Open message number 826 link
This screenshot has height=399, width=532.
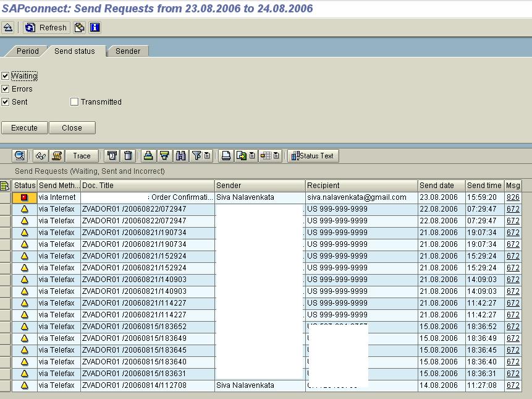coord(513,197)
